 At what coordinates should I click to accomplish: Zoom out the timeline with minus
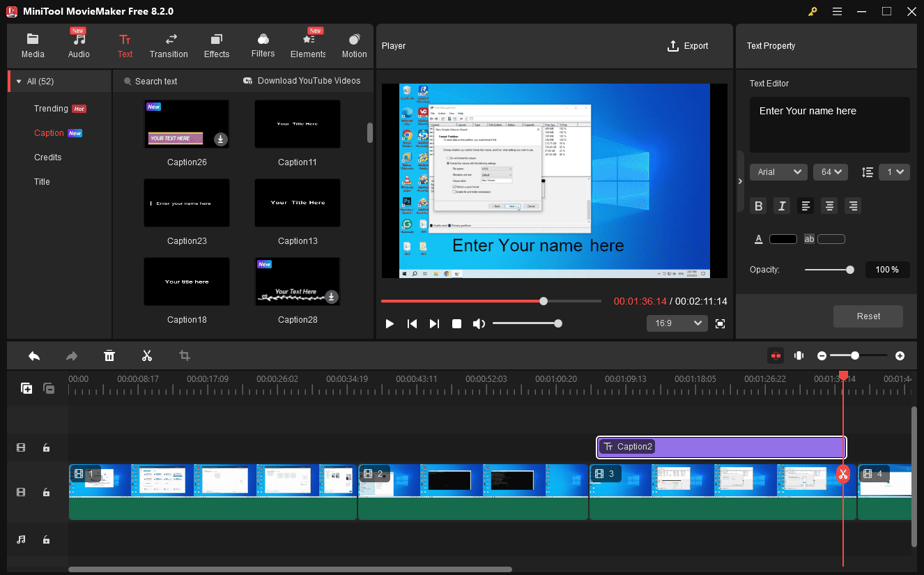tap(822, 356)
